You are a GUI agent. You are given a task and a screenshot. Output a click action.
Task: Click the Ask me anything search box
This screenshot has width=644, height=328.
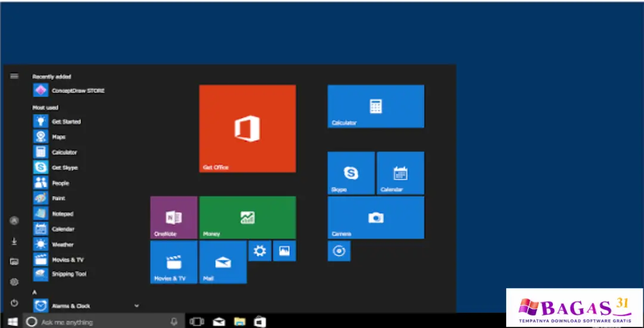[103, 322]
